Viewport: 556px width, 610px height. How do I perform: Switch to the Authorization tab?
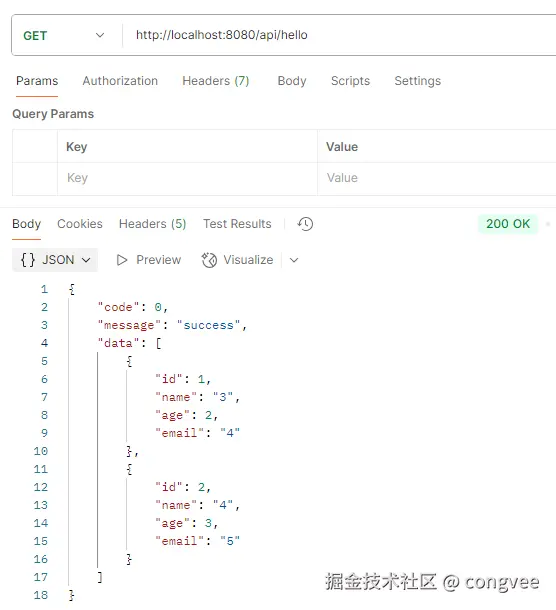click(x=120, y=81)
